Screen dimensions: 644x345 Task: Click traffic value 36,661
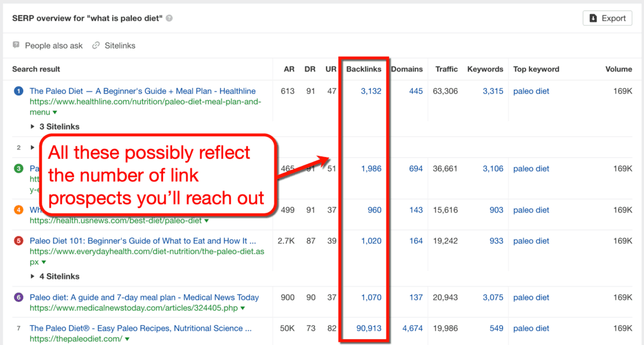pos(445,169)
